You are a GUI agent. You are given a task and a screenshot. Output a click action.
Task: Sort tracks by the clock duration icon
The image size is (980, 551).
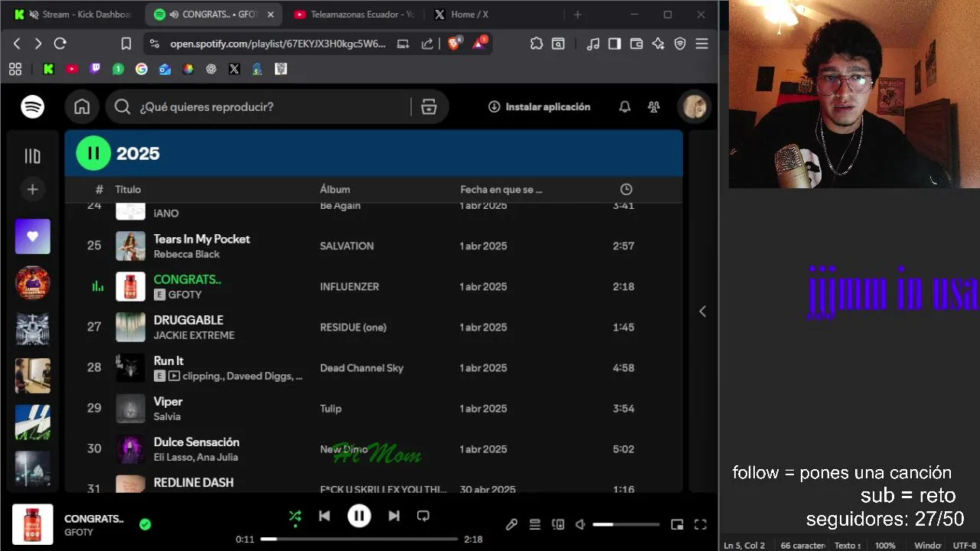click(x=626, y=189)
